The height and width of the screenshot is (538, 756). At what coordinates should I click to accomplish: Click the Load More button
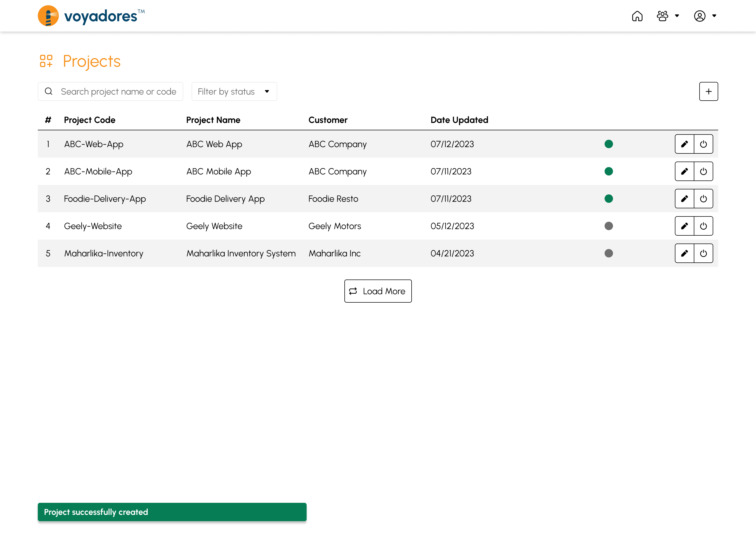click(x=378, y=291)
